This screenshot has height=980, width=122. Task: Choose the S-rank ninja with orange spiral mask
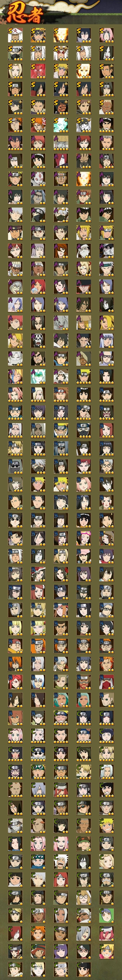(61, 107)
